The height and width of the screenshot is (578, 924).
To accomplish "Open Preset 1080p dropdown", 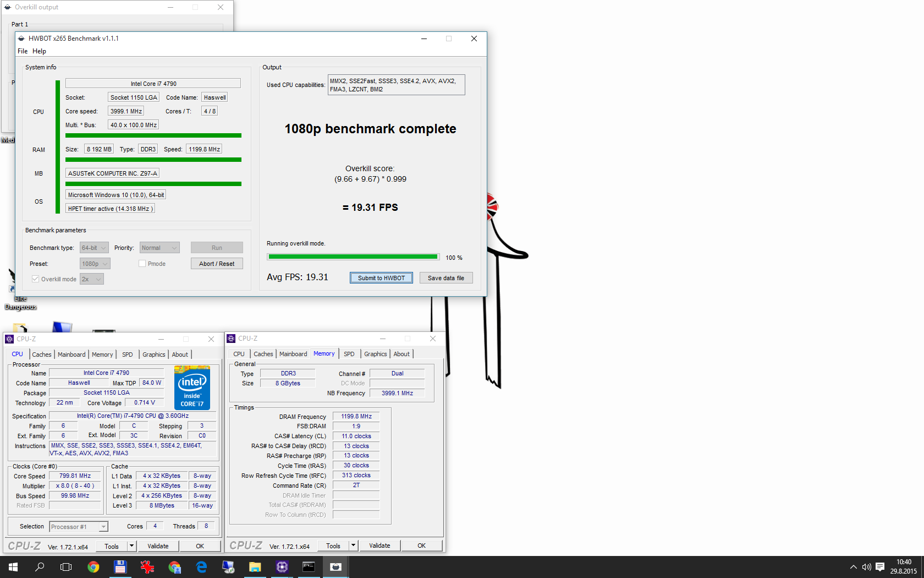I will [95, 264].
